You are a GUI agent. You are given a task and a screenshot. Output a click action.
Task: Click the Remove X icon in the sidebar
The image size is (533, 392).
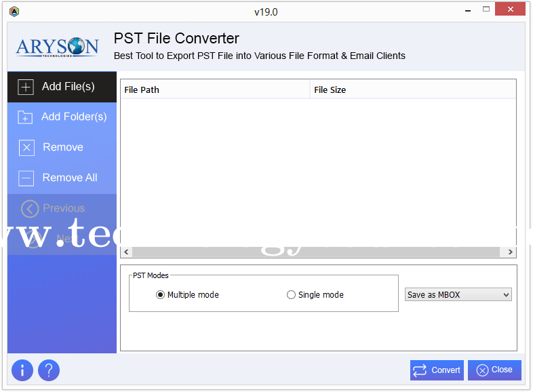26,148
